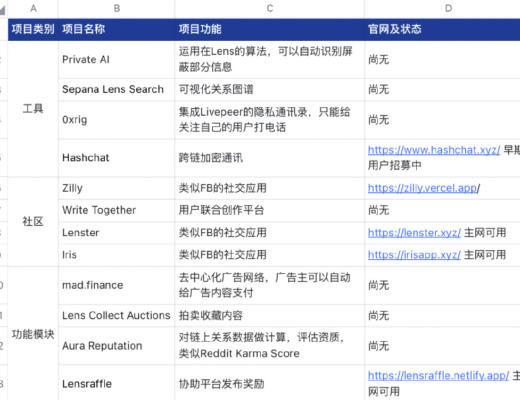The image size is (520, 400).
Task: Select Lenster's 类似FB的社交应用 cell
Action: [x=270, y=233]
